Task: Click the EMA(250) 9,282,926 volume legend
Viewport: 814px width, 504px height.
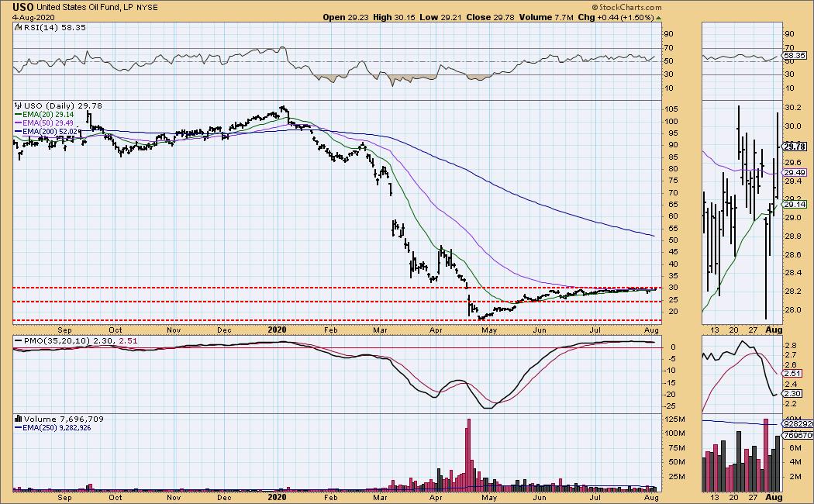Action: tap(57, 428)
